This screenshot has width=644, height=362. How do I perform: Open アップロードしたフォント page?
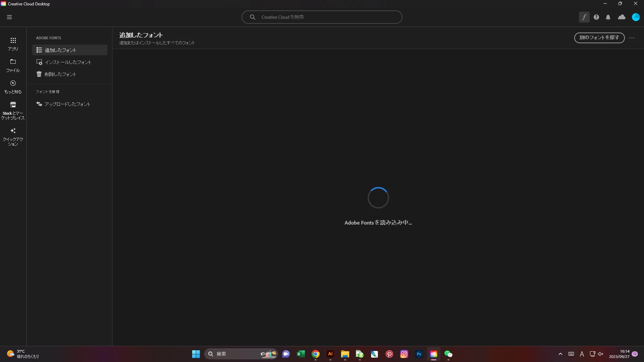pos(67,104)
